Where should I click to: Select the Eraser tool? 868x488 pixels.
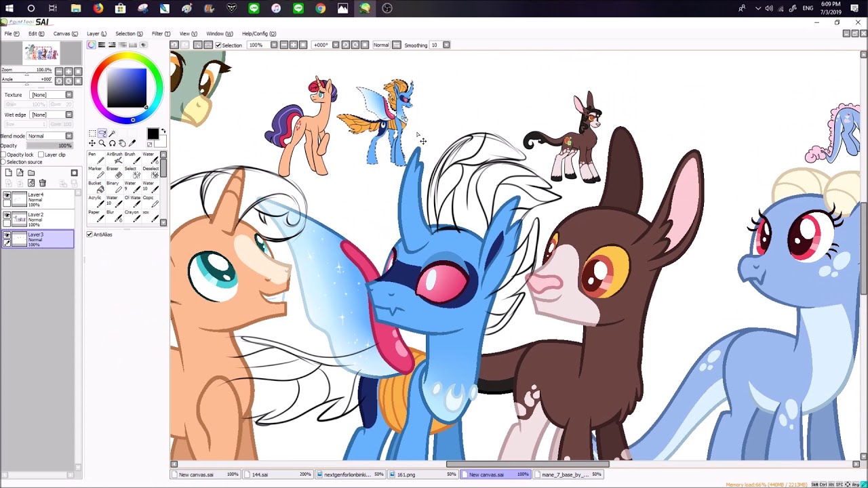(115, 172)
